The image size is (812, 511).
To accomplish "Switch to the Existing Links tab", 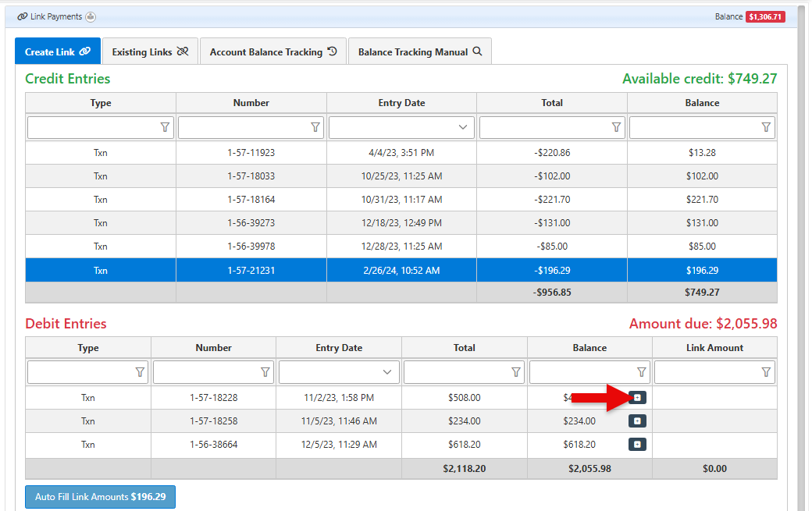I will (150, 52).
